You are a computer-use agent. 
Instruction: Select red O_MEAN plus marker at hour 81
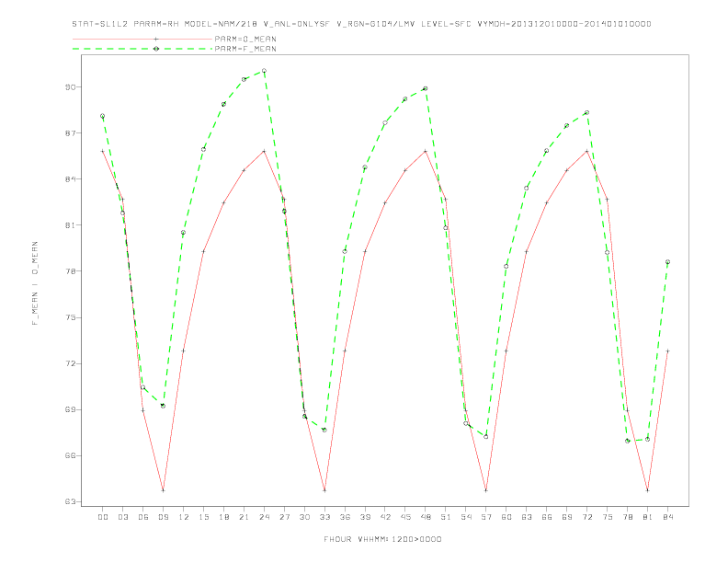click(x=648, y=490)
